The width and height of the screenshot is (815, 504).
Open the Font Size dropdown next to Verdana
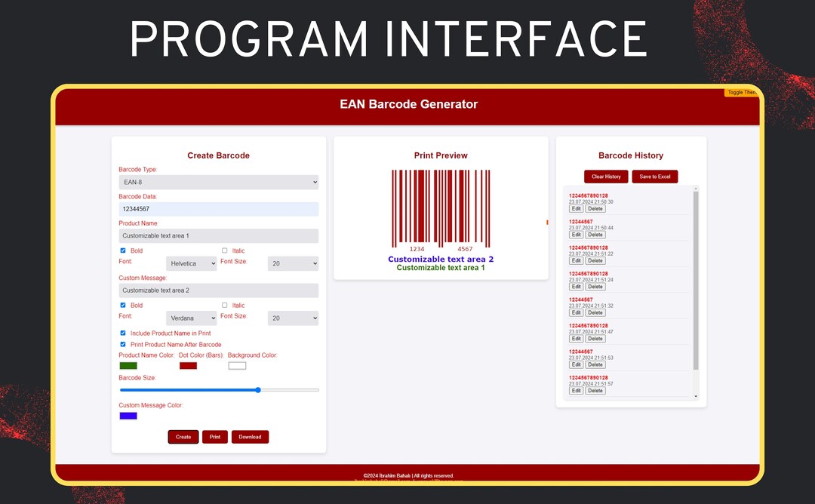tap(293, 318)
